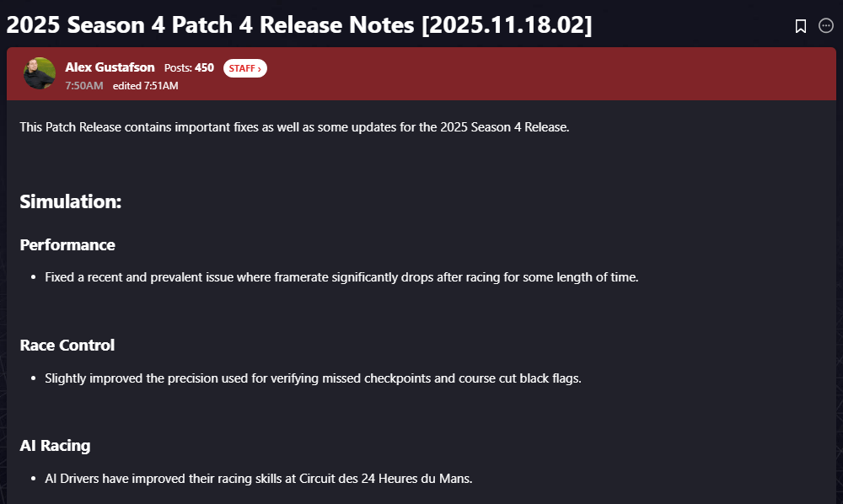View the 'edited 7:51AM' edit history

pyautogui.click(x=145, y=85)
